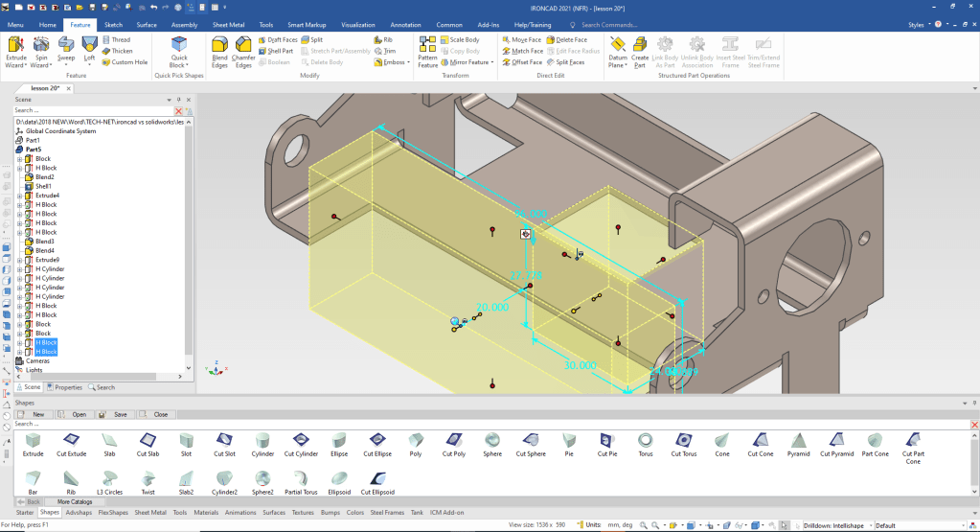Image resolution: width=980 pixels, height=532 pixels.
Task: Click the Chamfer Edges tool
Action: pos(243,52)
